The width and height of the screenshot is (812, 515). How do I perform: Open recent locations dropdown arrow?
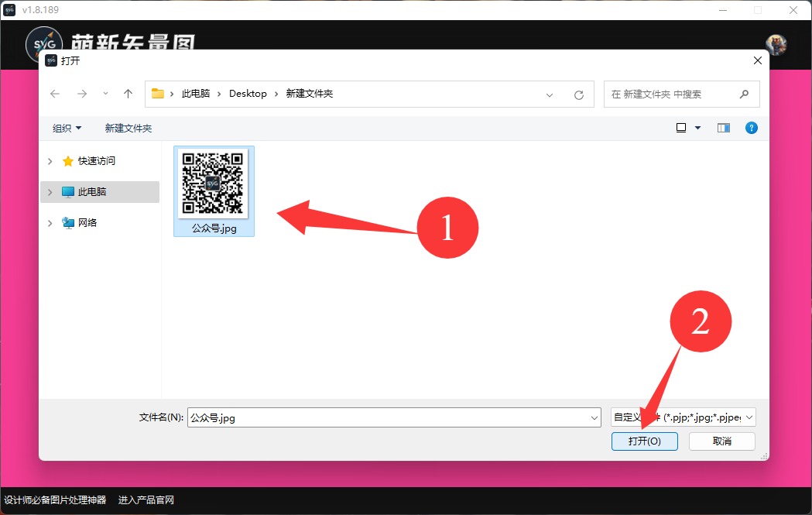click(105, 94)
